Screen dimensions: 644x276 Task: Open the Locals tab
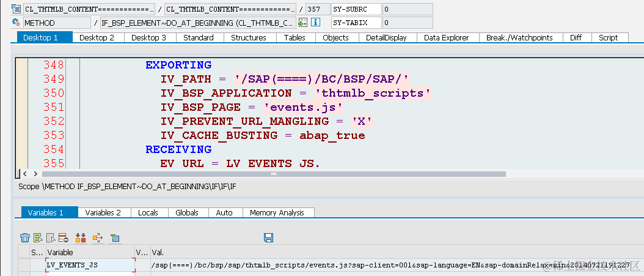point(148,212)
